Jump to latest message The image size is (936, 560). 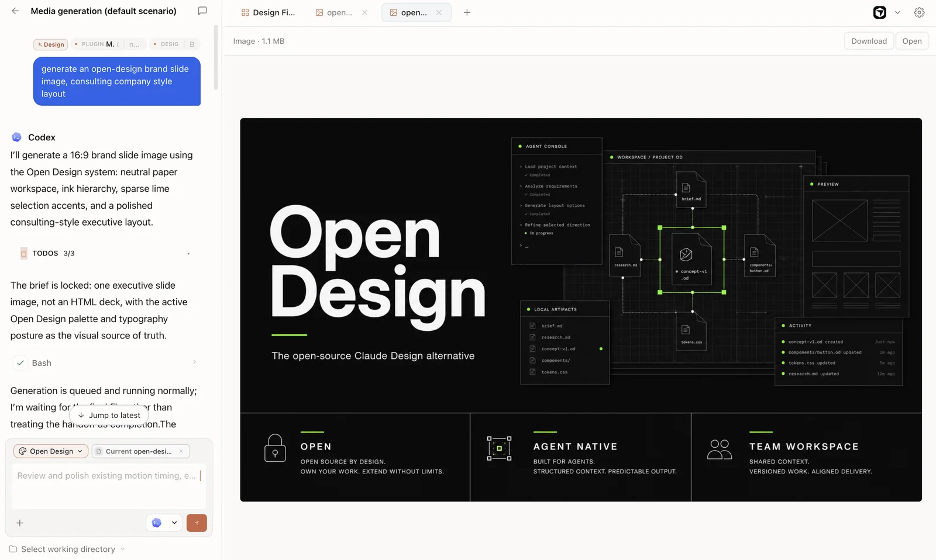tap(109, 415)
